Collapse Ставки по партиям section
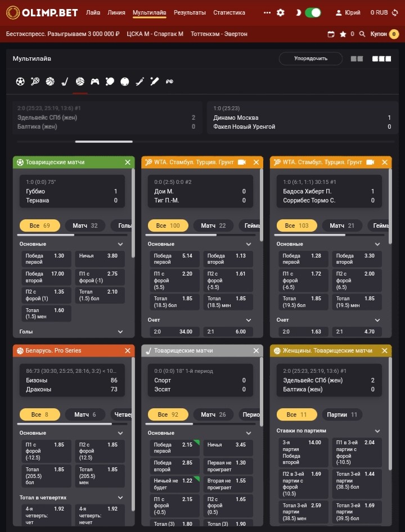This screenshot has height=532, width=405. click(x=377, y=431)
